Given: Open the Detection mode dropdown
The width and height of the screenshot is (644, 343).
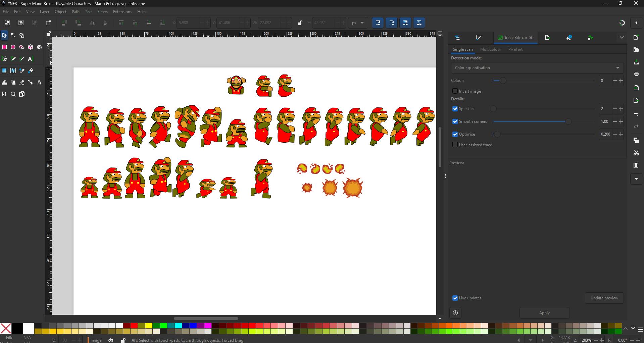Looking at the screenshot, I should click(537, 68).
